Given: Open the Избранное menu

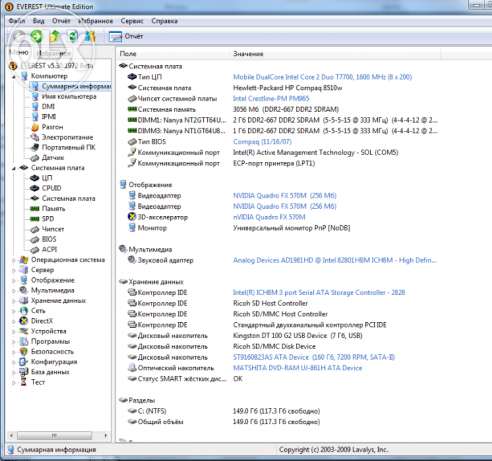Looking at the screenshot, I should coord(95,21).
